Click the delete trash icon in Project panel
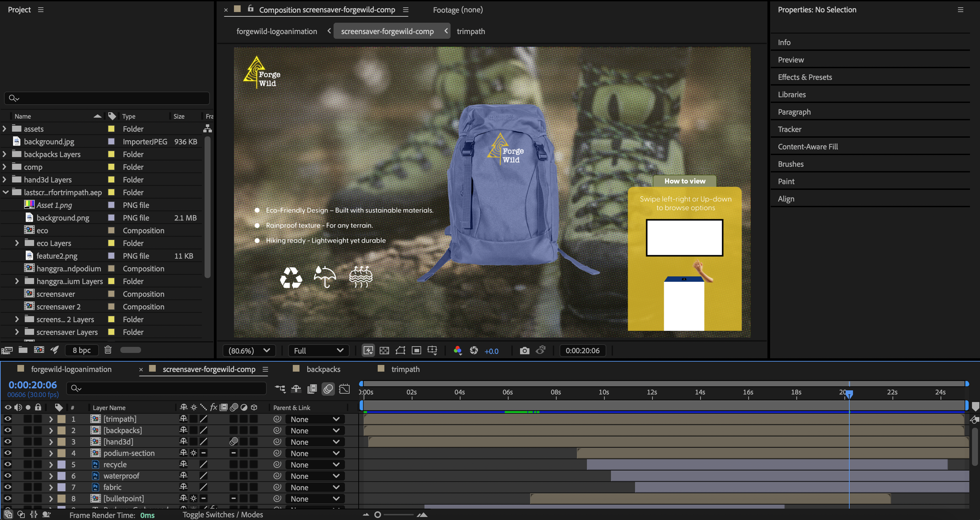Screen dimensions: 980x520 tap(108, 350)
